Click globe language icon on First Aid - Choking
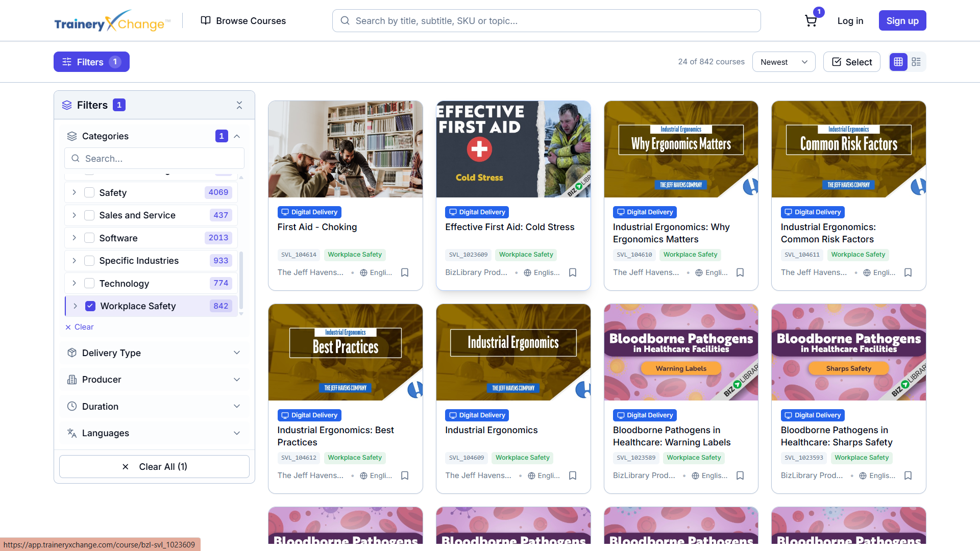Screen dimensions: 980x551 pos(364,273)
